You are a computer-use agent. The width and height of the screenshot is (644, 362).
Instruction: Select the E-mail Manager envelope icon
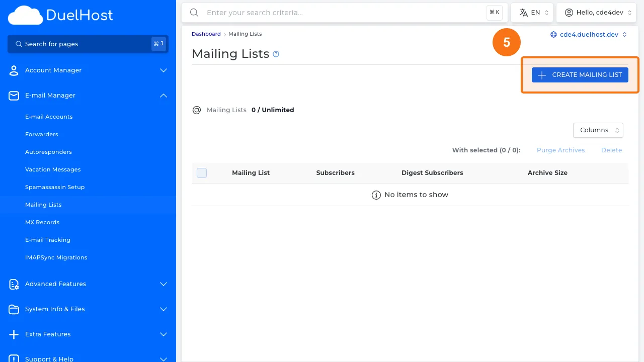point(14,96)
